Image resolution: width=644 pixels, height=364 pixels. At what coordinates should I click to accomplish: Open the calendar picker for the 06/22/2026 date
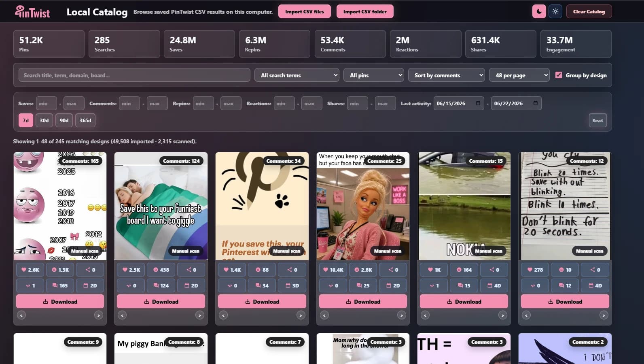click(x=536, y=103)
